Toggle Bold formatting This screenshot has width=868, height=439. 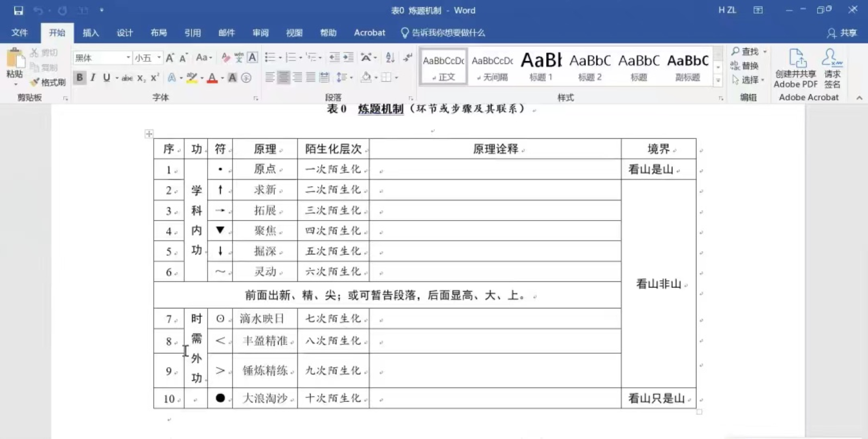80,78
